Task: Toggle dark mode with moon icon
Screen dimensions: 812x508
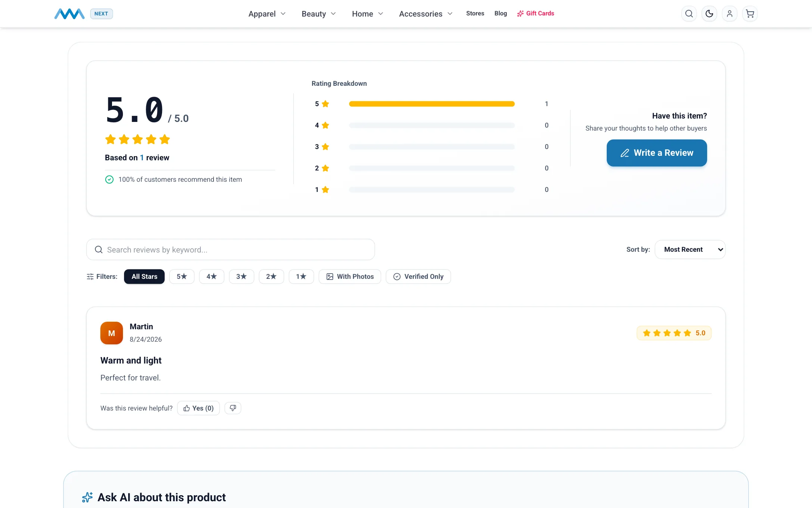Action: (x=709, y=14)
